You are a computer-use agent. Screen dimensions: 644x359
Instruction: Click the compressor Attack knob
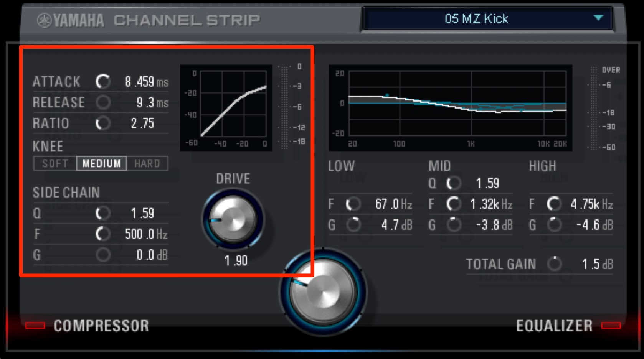pyautogui.click(x=103, y=81)
